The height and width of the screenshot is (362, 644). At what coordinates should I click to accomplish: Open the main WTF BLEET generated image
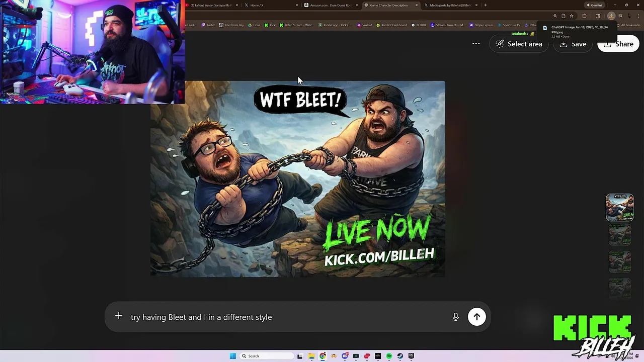tap(297, 178)
